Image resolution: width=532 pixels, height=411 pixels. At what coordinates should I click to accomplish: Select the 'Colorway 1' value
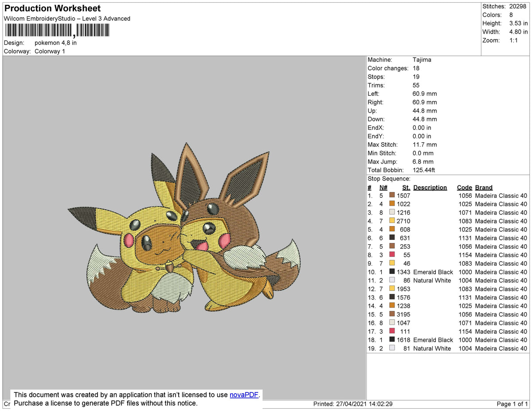click(50, 51)
